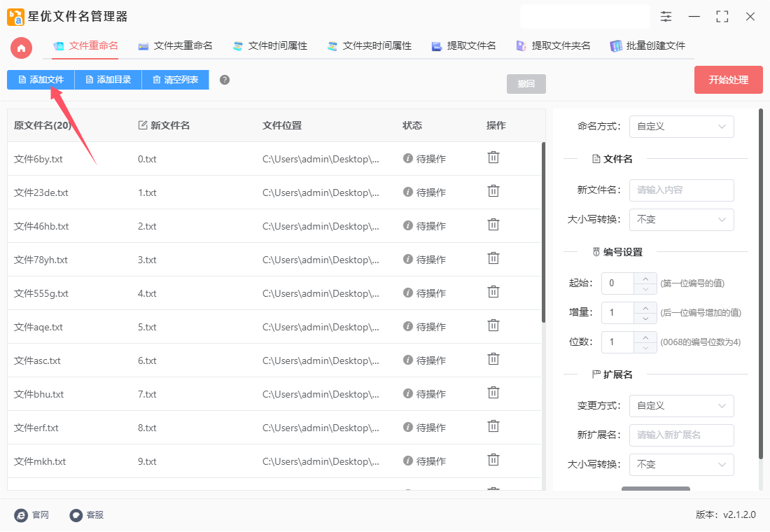Open the settings sliders icon in title bar

click(666, 17)
